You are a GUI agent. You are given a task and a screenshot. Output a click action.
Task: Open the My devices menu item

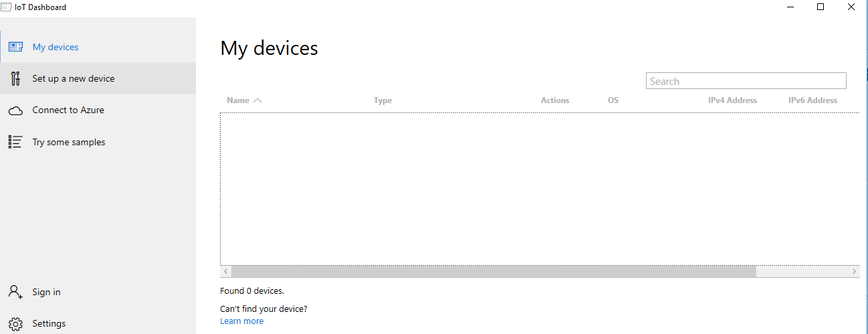tap(98, 47)
